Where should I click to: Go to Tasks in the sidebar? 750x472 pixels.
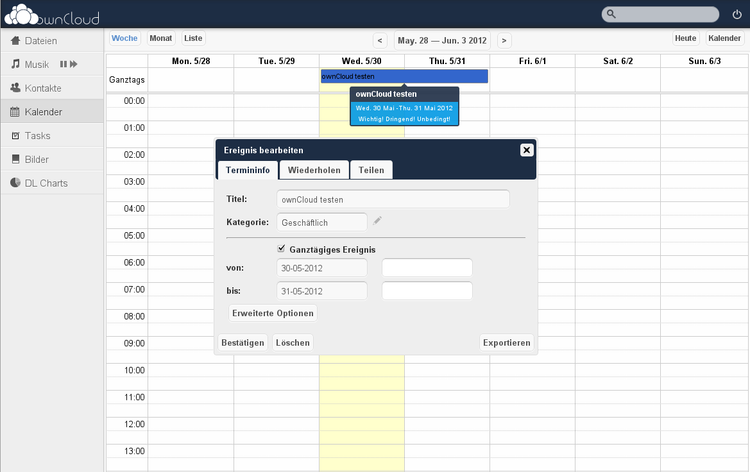coord(37,135)
